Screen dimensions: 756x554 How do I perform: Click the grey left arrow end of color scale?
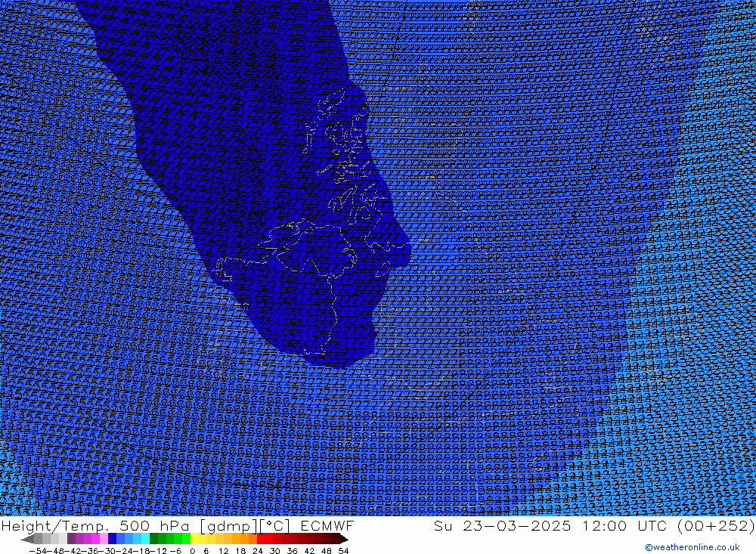[x=27, y=540]
